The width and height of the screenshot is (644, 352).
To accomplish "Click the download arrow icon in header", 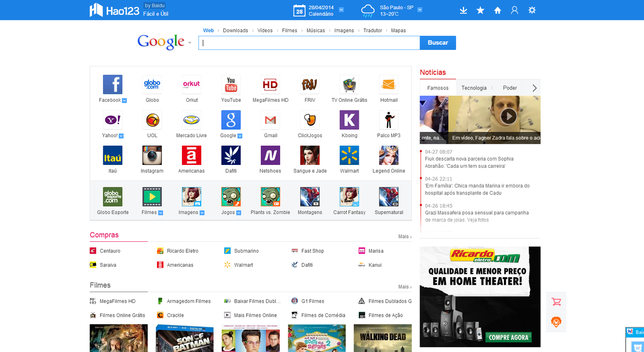I will tap(463, 10).
